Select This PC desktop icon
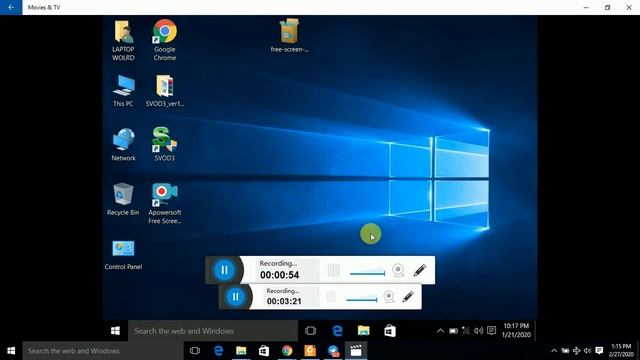 (x=123, y=91)
